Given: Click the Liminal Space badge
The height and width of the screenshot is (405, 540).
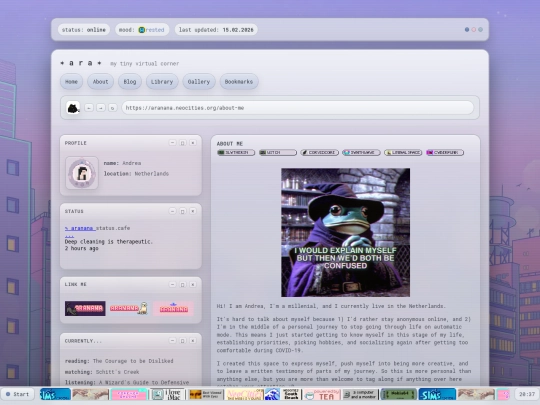Looking at the screenshot, I should click(403, 153).
